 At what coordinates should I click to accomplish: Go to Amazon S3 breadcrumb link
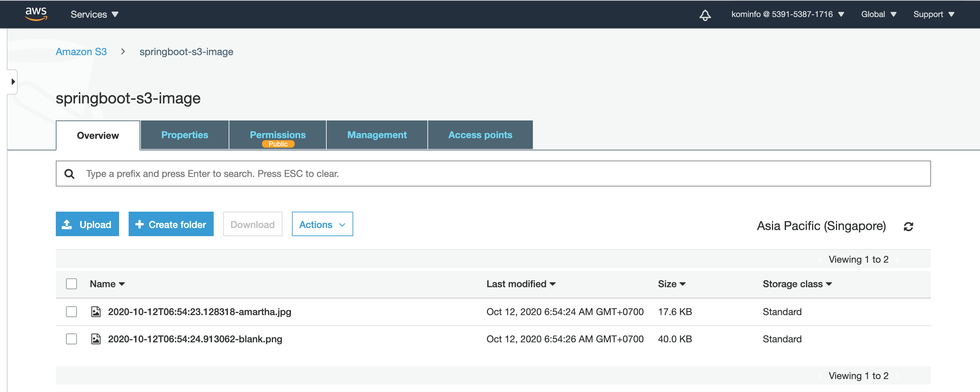81,52
